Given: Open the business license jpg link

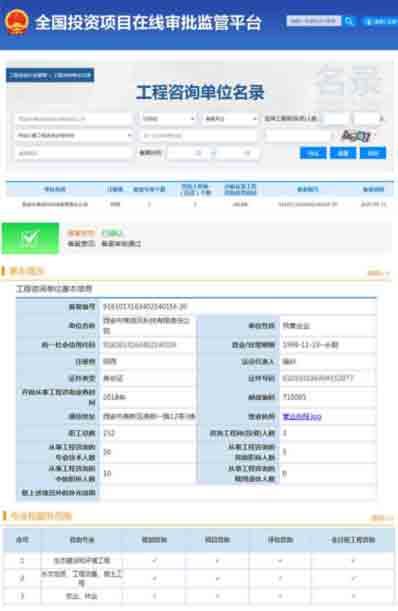Looking at the screenshot, I should [302, 417].
